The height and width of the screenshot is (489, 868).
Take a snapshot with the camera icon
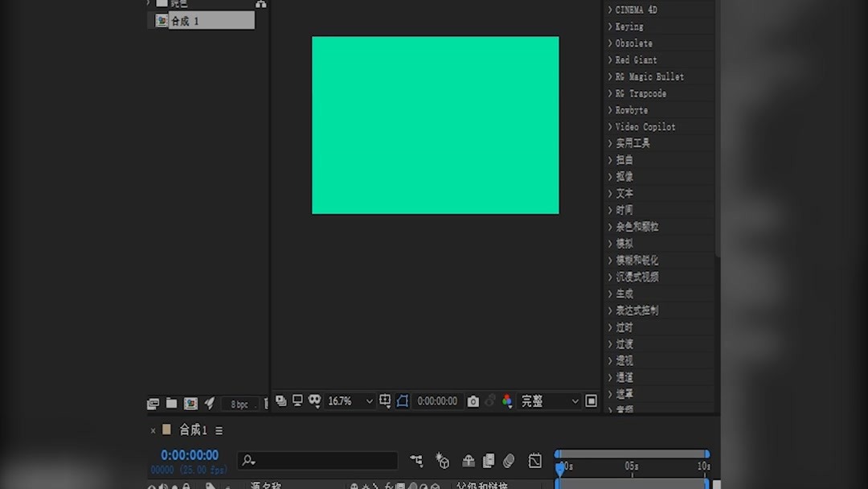click(473, 401)
